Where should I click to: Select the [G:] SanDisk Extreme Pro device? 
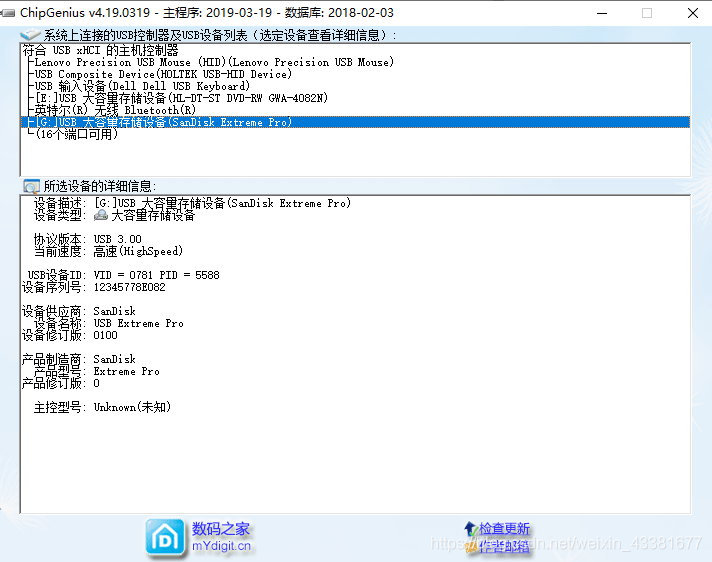coord(355,122)
